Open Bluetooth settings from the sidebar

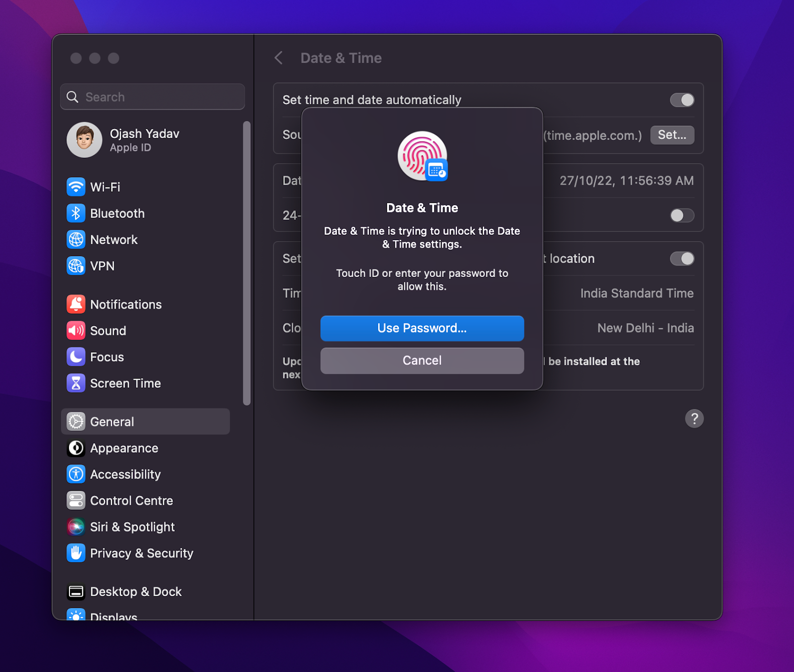coord(75,213)
